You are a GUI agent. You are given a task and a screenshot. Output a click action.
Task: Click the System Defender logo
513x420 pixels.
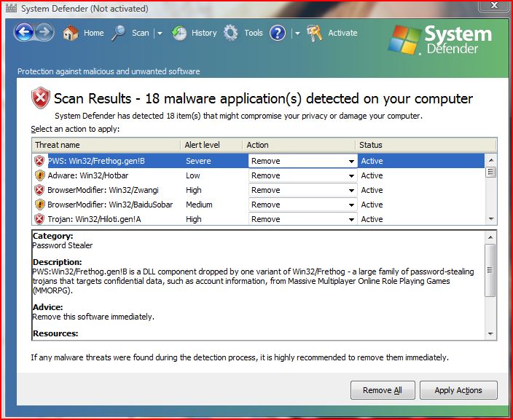coord(440,40)
